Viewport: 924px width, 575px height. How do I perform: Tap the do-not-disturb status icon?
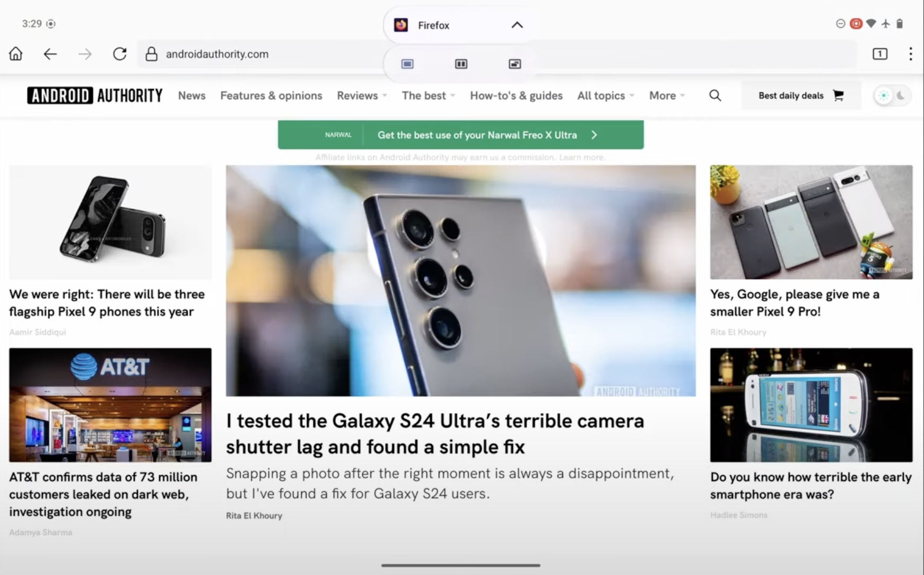(x=840, y=23)
